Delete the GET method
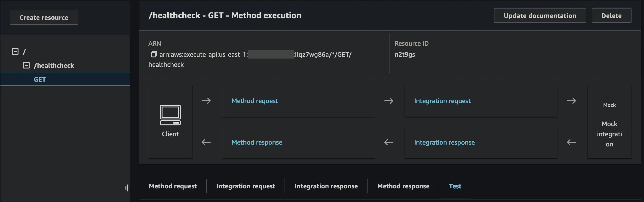This screenshot has height=202, width=644. coord(611,16)
